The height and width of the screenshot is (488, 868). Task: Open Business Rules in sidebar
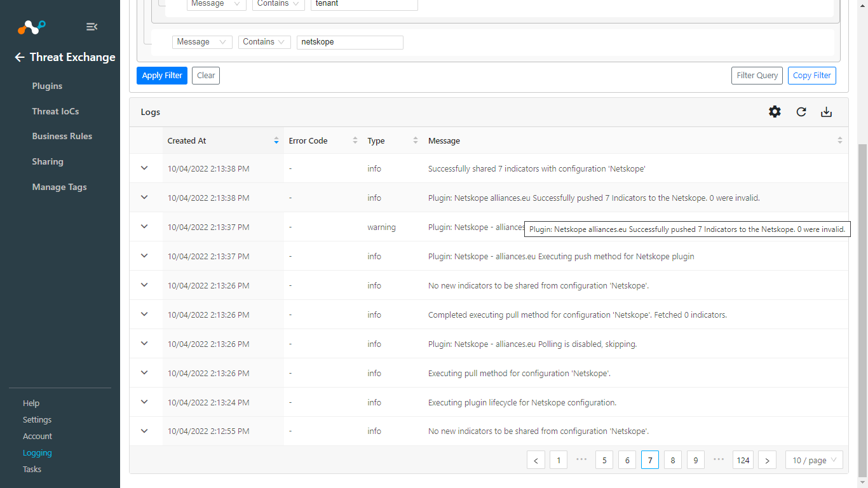(62, 136)
